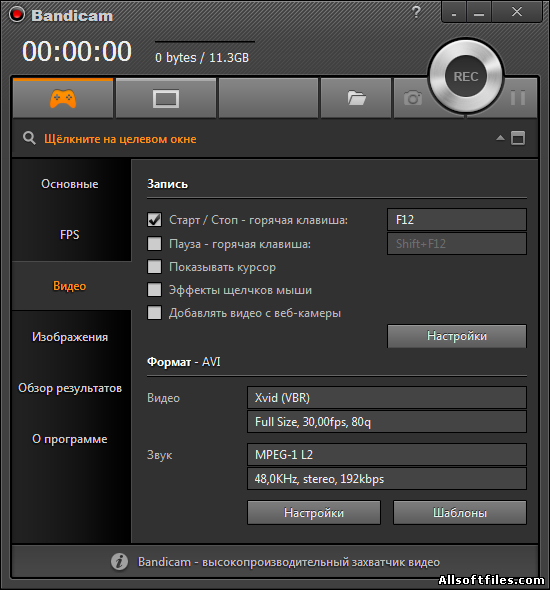This screenshot has height=590, width=550.
Task: Click the window mode icon in target bar
Action: (x=518, y=138)
